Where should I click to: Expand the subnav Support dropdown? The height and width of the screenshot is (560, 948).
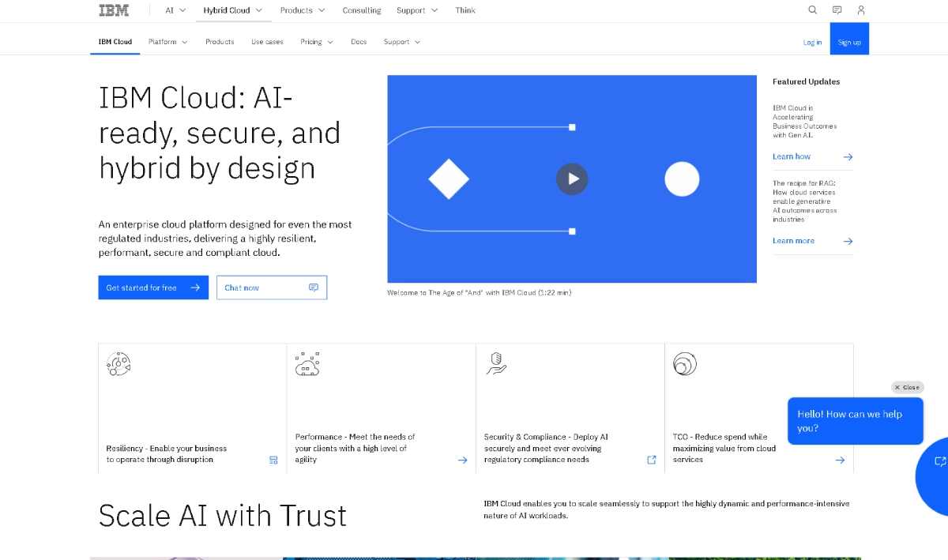402,42
